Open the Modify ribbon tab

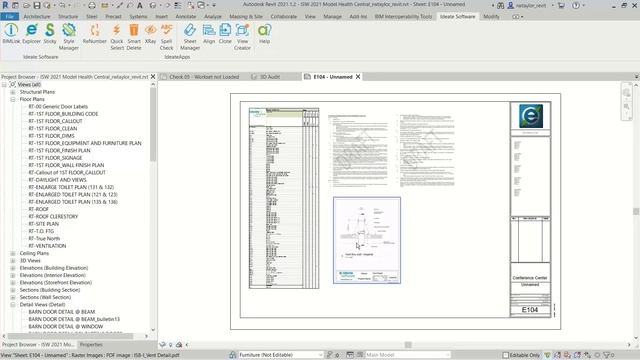[x=491, y=16]
